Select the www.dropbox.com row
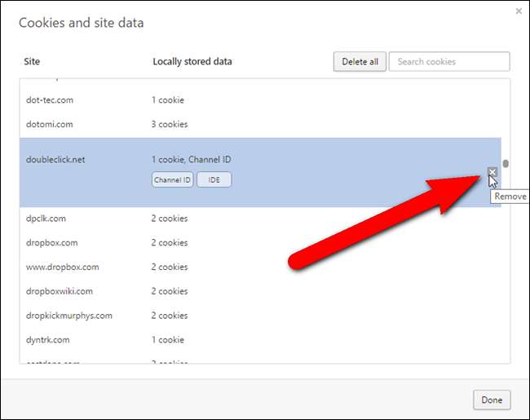Image resolution: width=530 pixels, height=420 pixels. click(63, 267)
